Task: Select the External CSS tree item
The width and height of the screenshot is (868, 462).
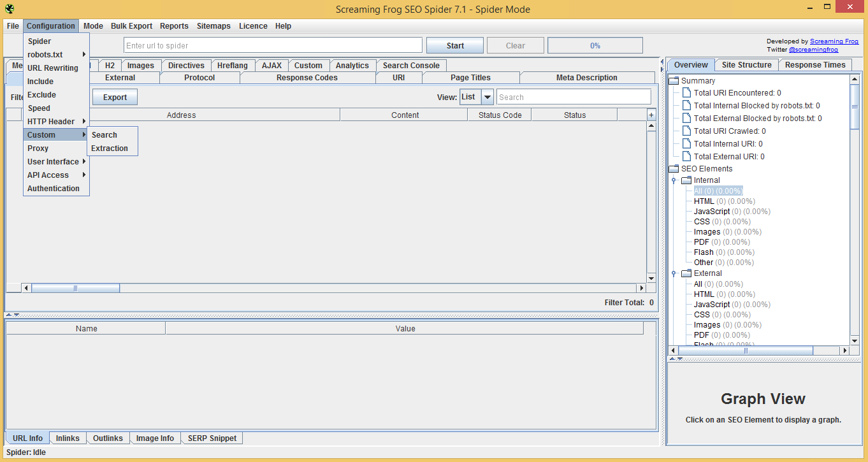Action: pos(722,315)
